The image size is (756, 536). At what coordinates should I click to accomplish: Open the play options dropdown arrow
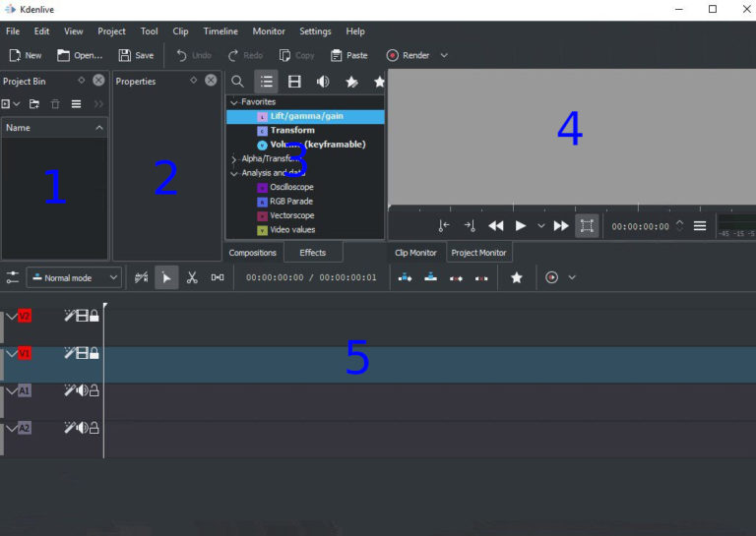(x=541, y=226)
